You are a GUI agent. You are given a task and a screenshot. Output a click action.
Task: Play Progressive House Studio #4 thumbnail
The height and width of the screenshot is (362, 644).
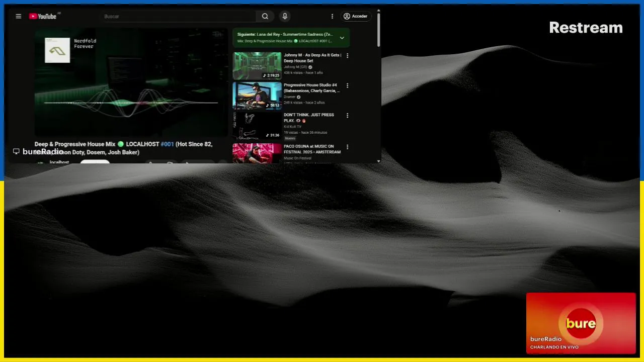point(257,96)
